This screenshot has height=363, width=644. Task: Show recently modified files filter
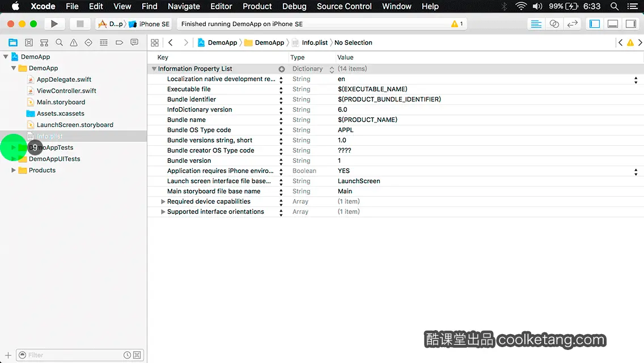(x=127, y=355)
